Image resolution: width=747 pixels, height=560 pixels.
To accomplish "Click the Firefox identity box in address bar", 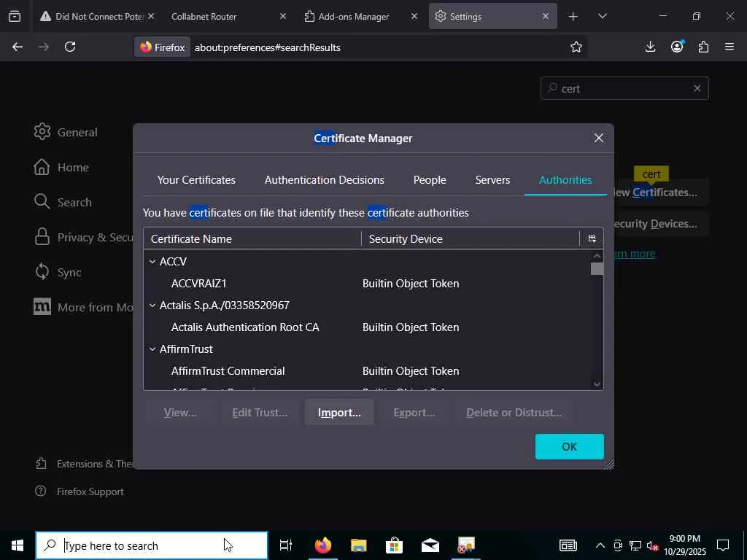I will (163, 47).
